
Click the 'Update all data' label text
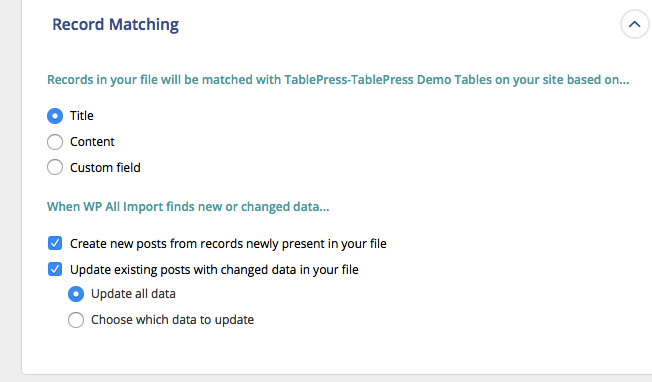point(133,294)
